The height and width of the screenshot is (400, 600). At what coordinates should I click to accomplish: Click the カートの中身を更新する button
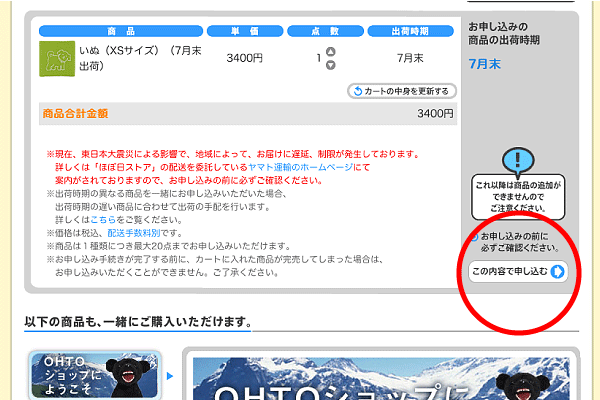402,91
